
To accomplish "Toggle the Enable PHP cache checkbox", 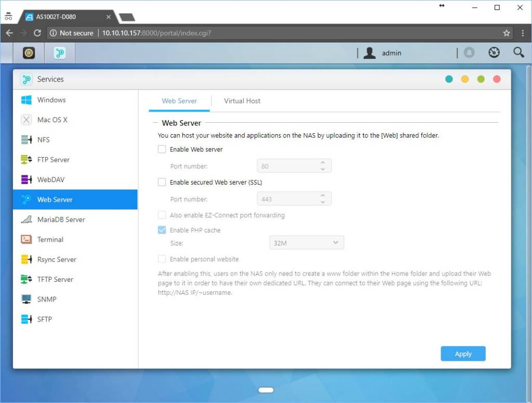I will tap(162, 230).
